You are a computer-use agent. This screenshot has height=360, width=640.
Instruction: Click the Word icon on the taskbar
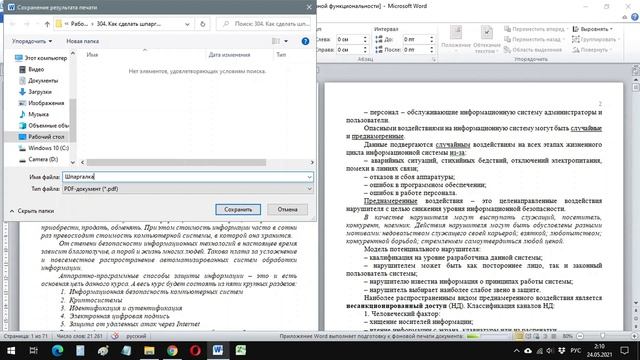coord(218,351)
